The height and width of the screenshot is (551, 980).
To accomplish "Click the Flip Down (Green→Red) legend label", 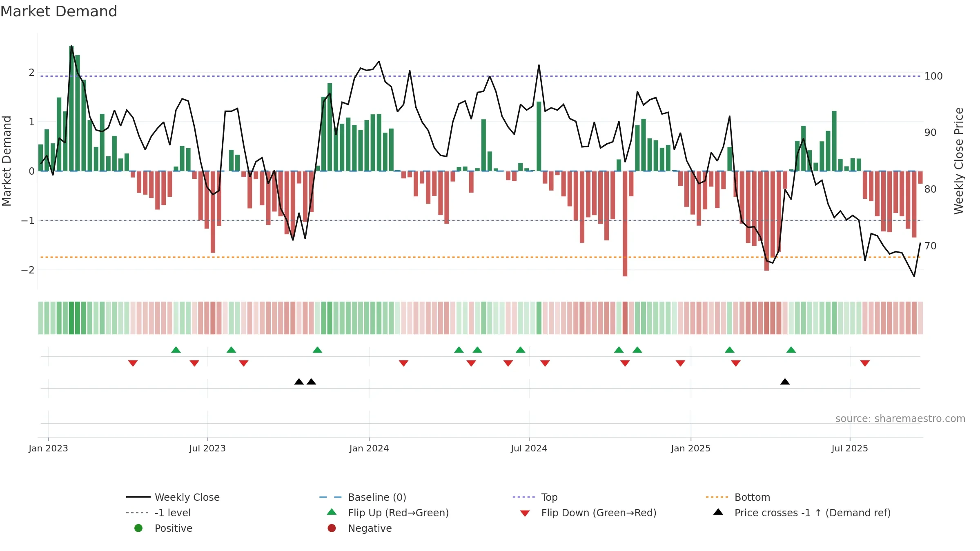I will tap(599, 513).
